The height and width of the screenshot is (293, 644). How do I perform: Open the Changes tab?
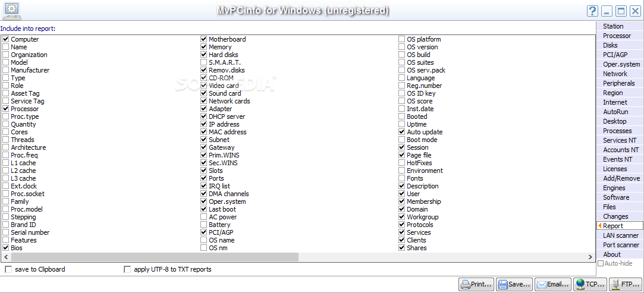coord(620,216)
